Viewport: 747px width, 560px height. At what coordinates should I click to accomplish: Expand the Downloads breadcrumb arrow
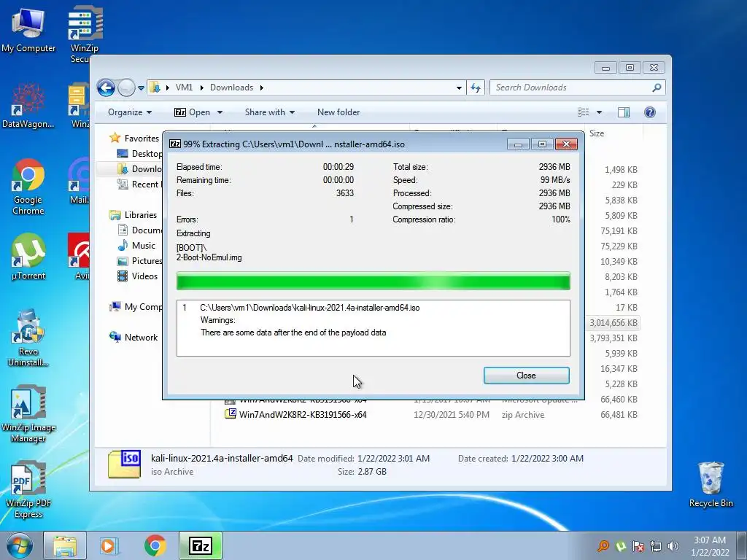click(262, 87)
